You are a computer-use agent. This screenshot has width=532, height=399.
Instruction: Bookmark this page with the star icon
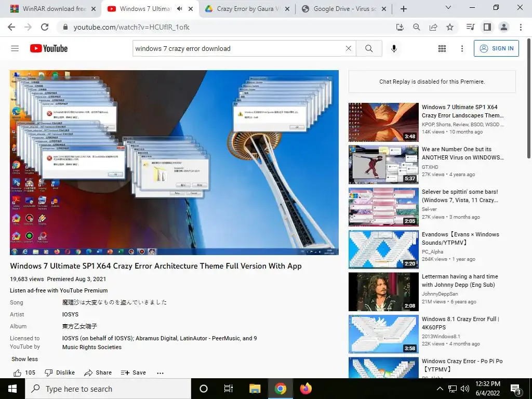(450, 27)
